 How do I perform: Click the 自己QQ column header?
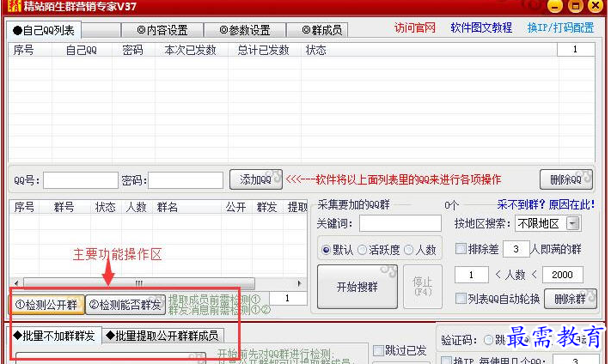pos(81,50)
